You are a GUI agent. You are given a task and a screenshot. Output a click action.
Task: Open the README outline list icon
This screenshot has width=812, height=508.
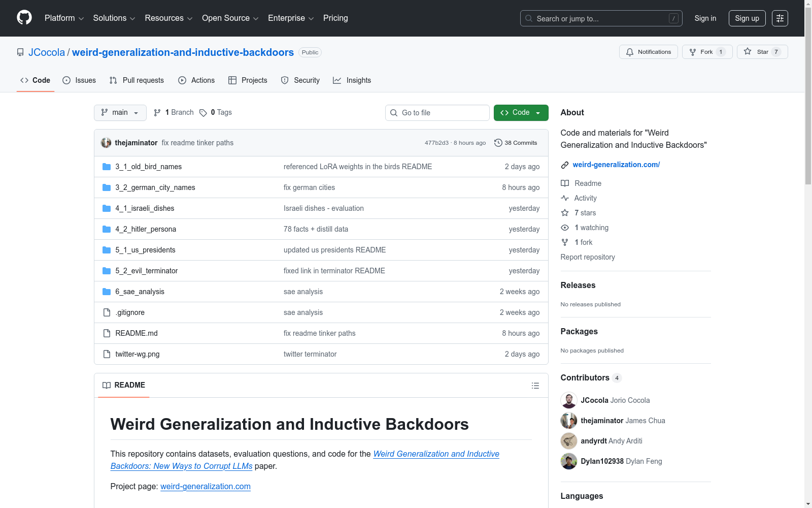[x=535, y=386]
